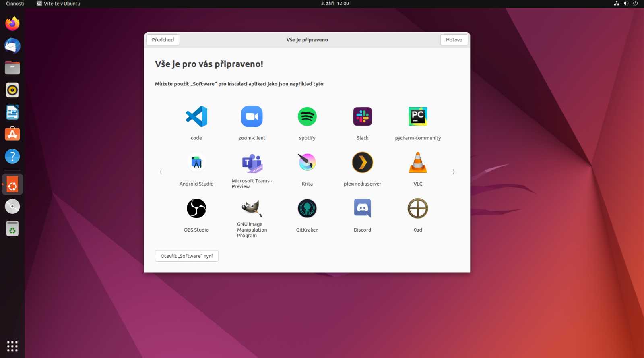Choose the Spotify app icon
This screenshot has width=644, height=358.
307,116
